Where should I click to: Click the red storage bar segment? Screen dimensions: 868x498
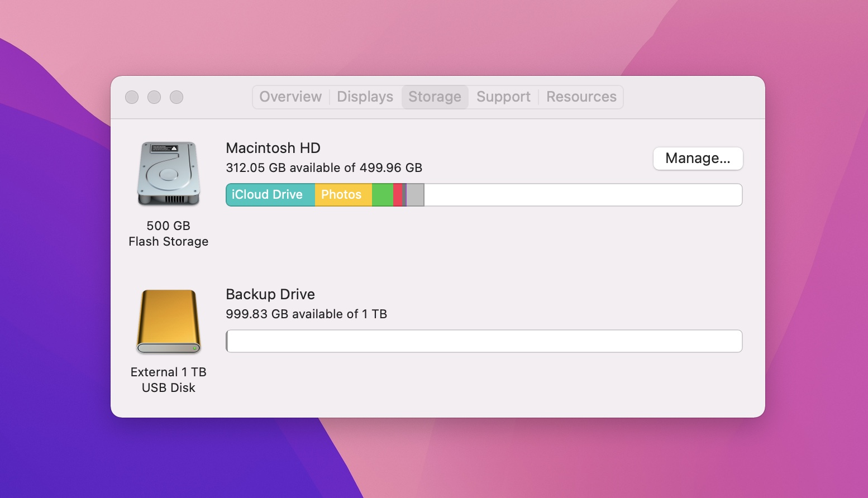click(x=398, y=195)
